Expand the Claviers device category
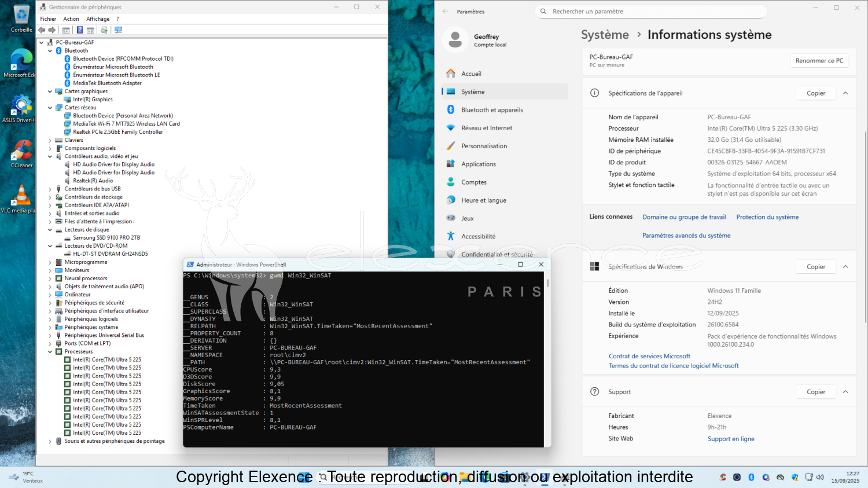 coord(50,140)
